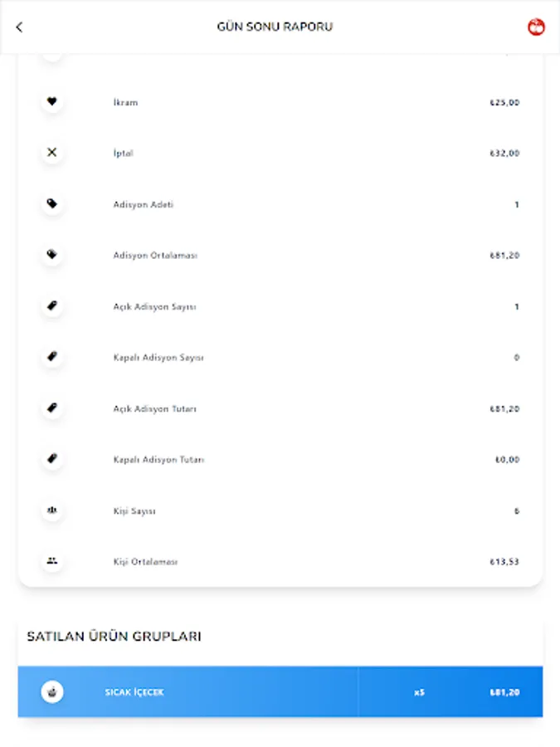
Task: Click ticket icon beside Kapalı Adisyon Tutarı
Action: click(x=52, y=459)
